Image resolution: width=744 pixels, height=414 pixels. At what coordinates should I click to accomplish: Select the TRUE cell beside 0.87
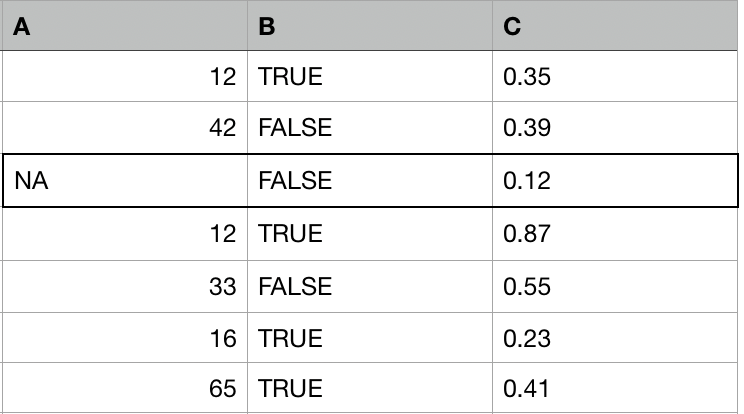click(x=369, y=233)
